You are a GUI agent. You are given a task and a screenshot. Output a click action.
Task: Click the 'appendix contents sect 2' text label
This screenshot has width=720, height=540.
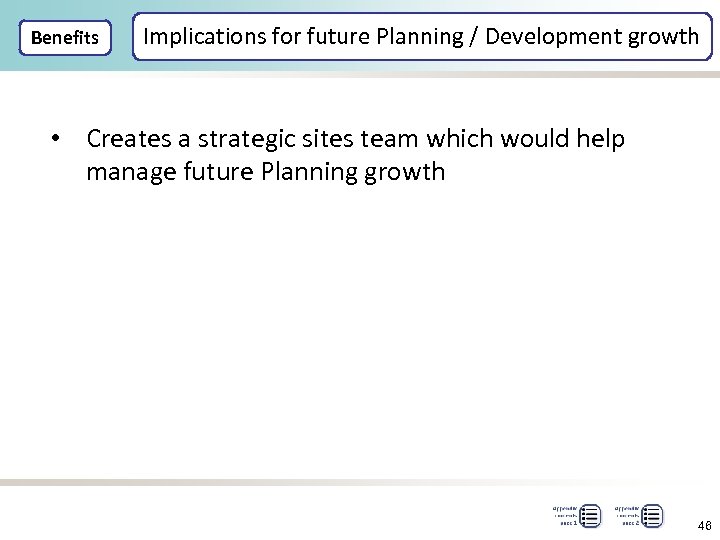627,515
